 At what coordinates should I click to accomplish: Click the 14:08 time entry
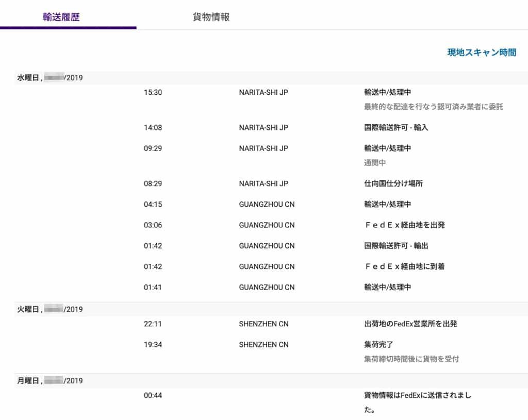pyautogui.click(x=153, y=128)
